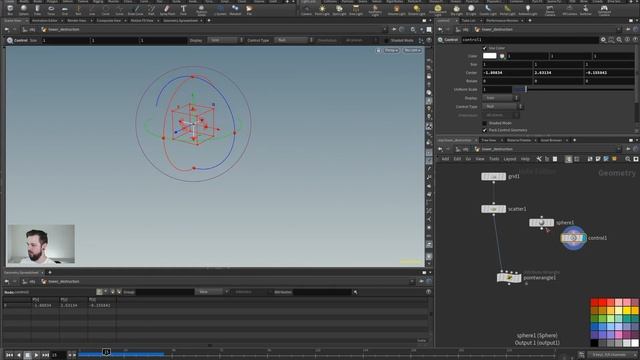Image resolution: width=640 pixels, height=360 pixels.
Task: Click the timeline current frame marker
Action: click(106, 351)
